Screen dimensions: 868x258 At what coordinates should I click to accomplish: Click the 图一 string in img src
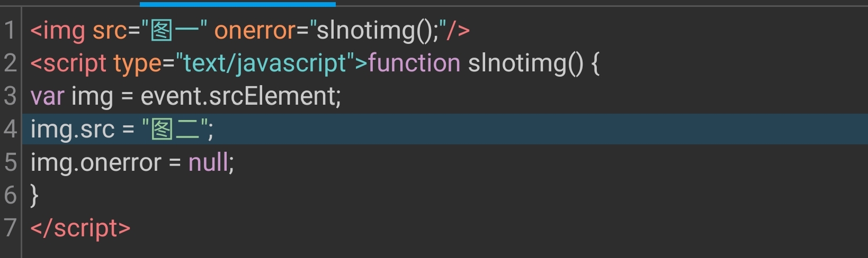click(174, 30)
